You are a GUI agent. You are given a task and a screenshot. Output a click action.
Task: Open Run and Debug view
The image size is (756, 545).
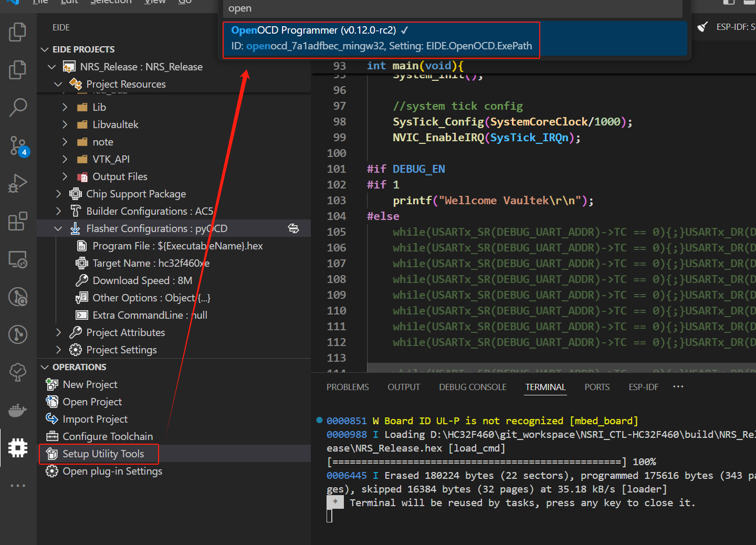pos(18,183)
